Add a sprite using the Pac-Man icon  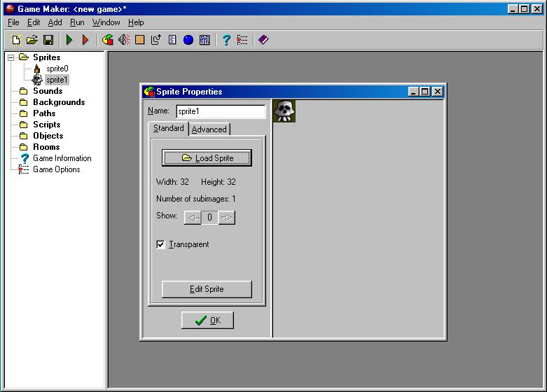[x=108, y=40]
